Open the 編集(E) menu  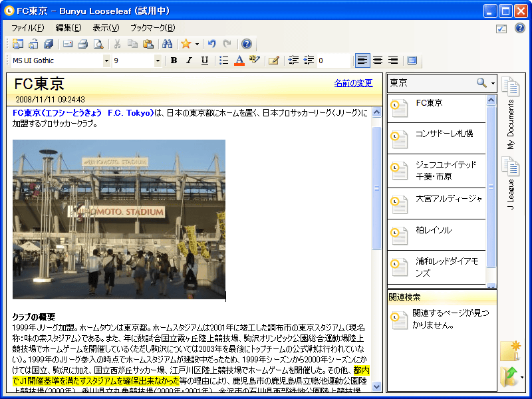pos(68,28)
